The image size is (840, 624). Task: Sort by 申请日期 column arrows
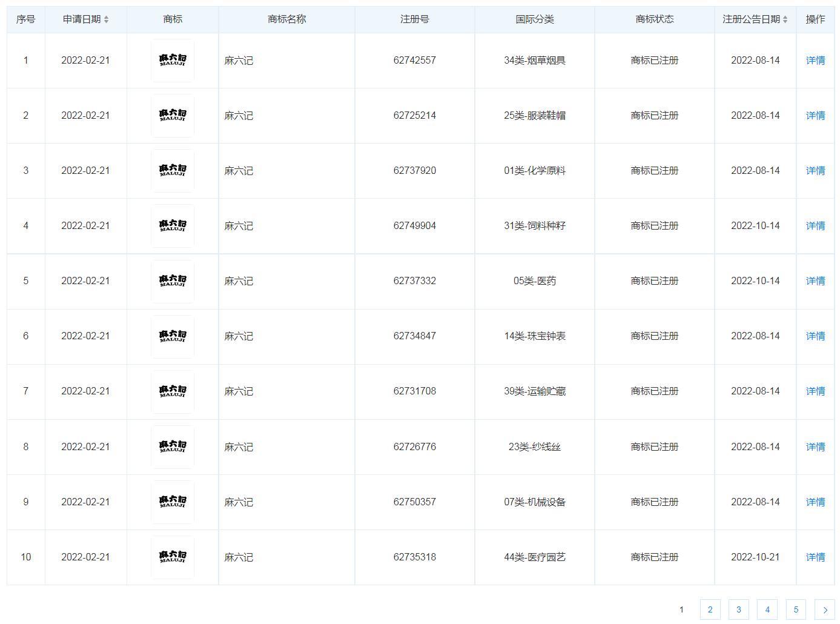(106, 19)
